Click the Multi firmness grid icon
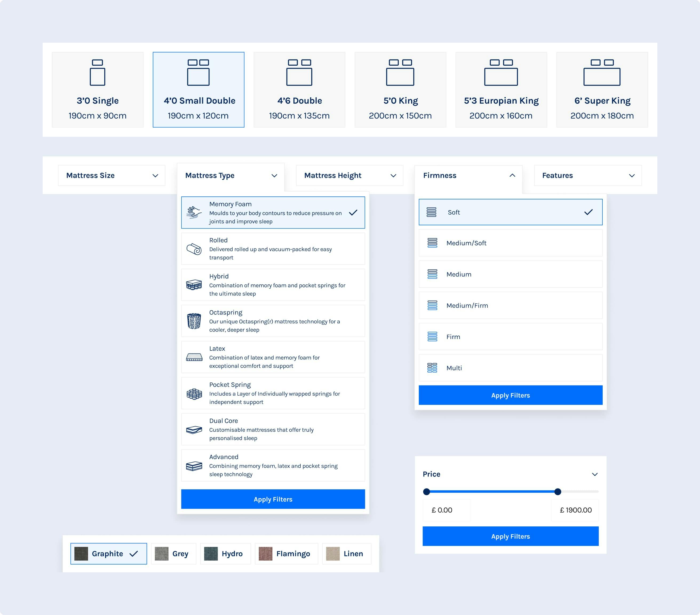This screenshot has height=615, width=700. (x=432, y=368)
